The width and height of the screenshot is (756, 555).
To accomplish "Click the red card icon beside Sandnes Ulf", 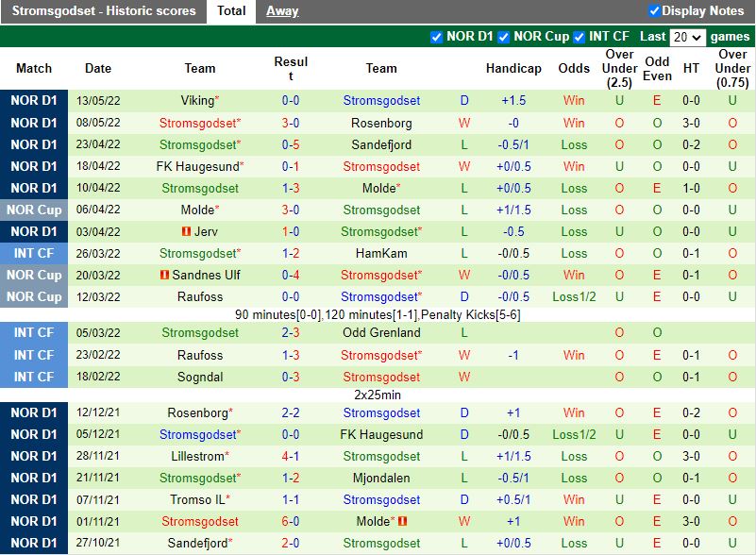I will [164, 274].
